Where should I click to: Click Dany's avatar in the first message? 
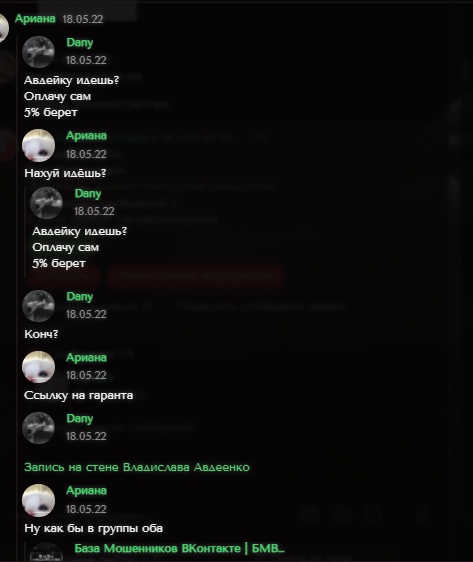[38, 52]
